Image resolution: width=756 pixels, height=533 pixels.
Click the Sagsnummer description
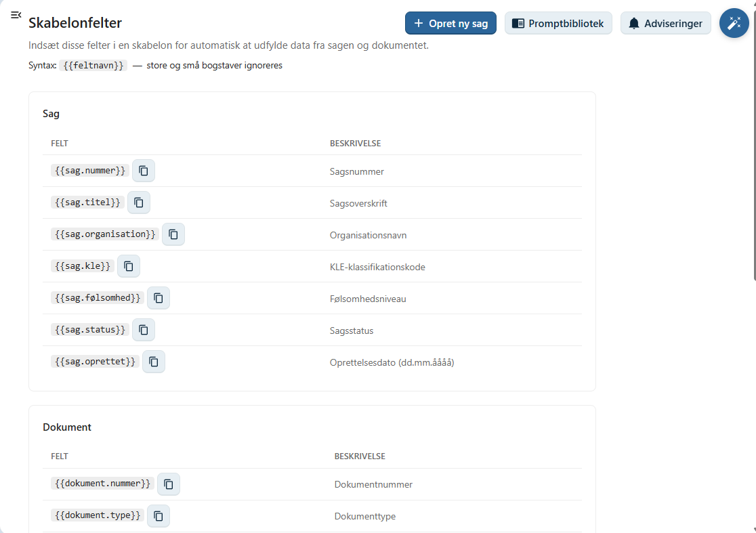click(357, 171)
